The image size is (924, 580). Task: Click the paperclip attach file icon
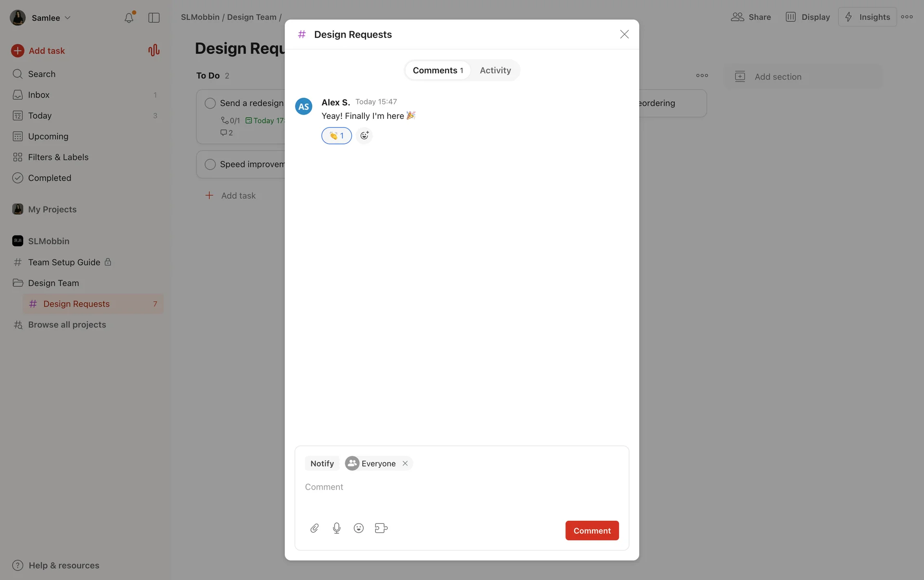(314, 528)
